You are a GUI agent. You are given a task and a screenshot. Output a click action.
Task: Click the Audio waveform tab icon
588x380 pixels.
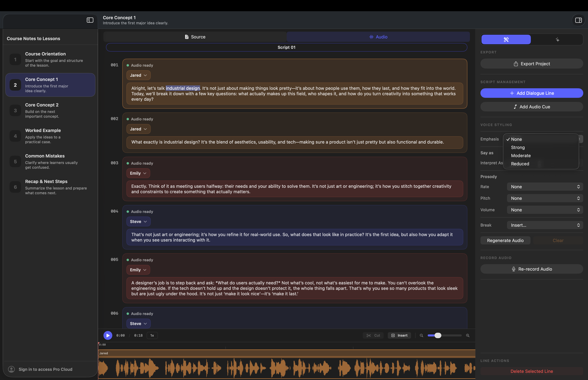click(371, 37)
